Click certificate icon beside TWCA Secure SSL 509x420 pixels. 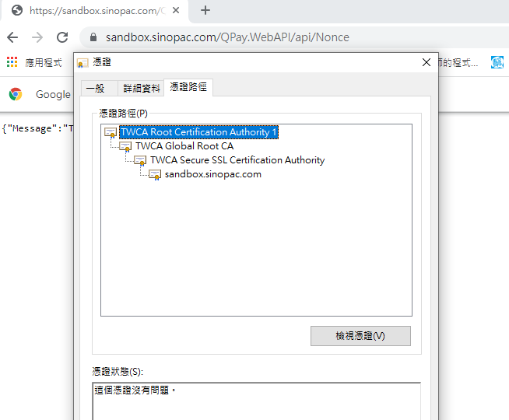point(140,160)
